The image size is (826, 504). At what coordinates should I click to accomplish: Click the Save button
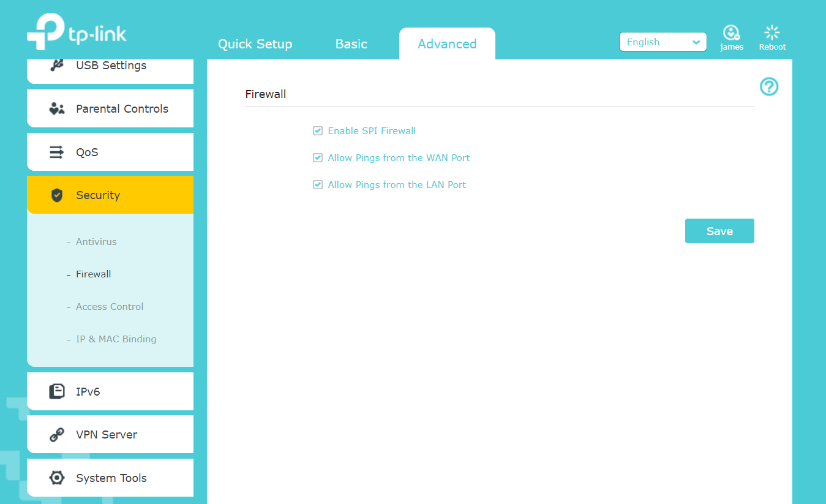(x=719, y=231)
